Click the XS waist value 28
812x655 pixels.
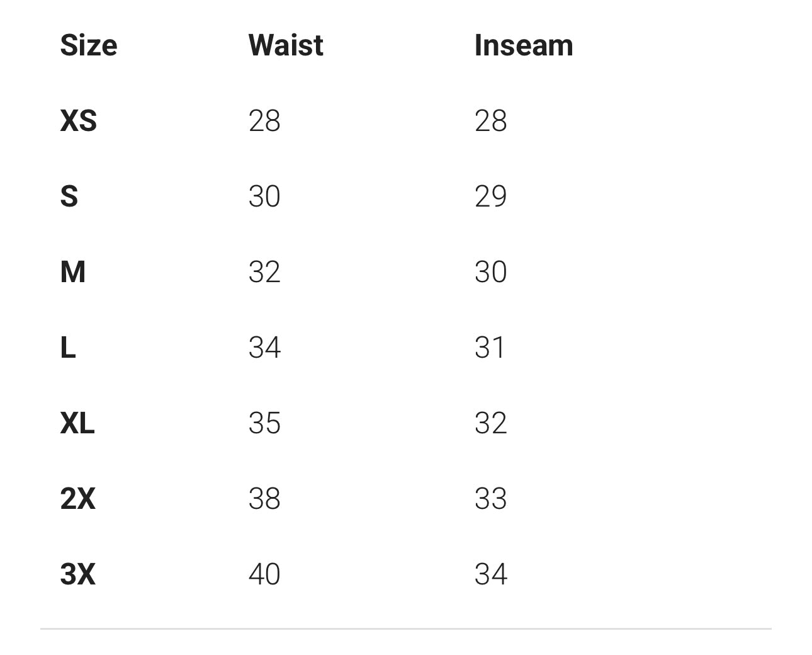[x=264, y=120]
